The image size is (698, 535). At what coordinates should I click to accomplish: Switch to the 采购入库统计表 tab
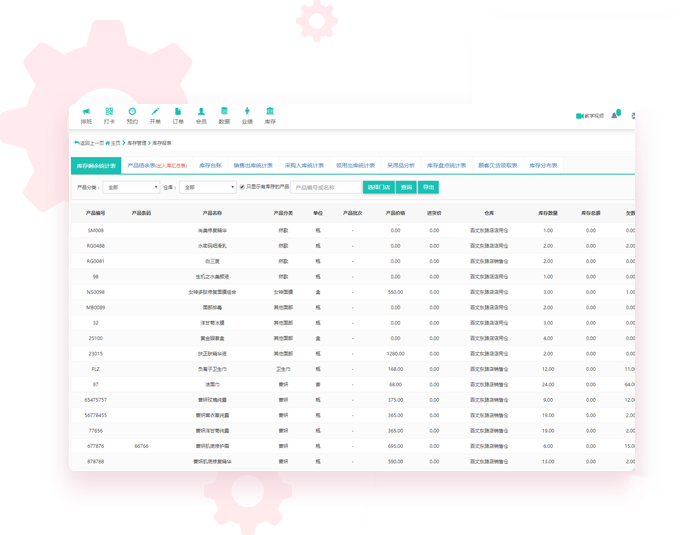(304, 165)
